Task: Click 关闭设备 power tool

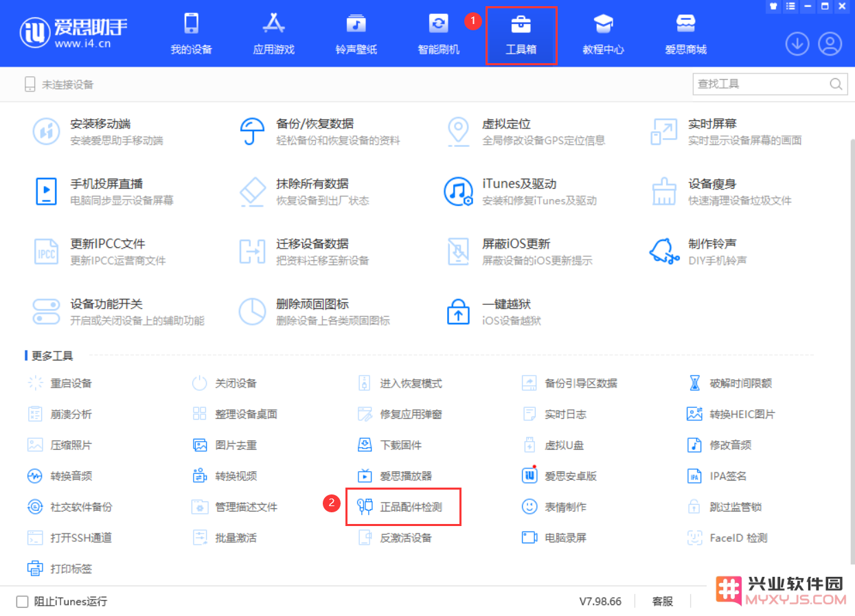Action: tap(225, 383)
